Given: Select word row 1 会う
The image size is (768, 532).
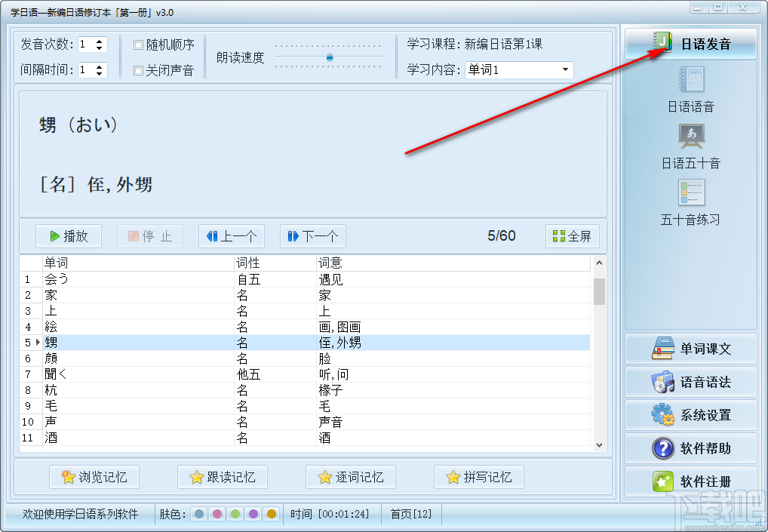Looking at the screenshot, I should click(305, 279).
